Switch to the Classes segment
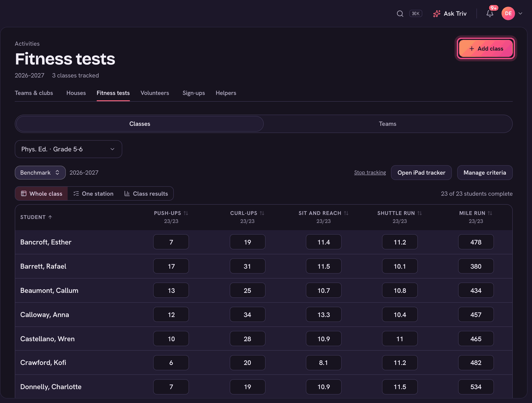Screen dimensions: 532x403 coord(140,124)
